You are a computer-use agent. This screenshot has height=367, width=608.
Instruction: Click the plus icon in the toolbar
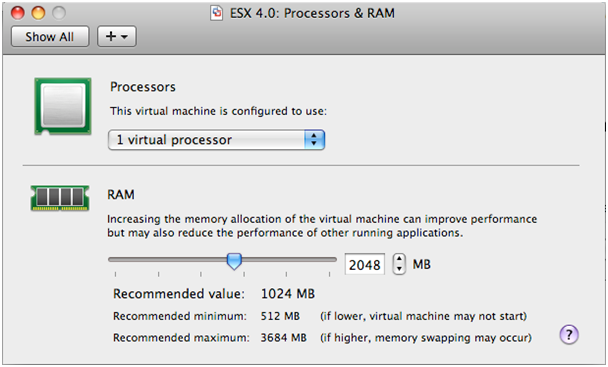(111, 36)
